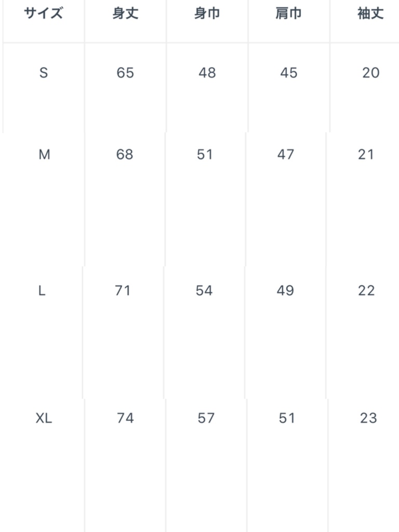399x532 pixels.
Task: Click the L size row label
Action: tap(42, 291)
